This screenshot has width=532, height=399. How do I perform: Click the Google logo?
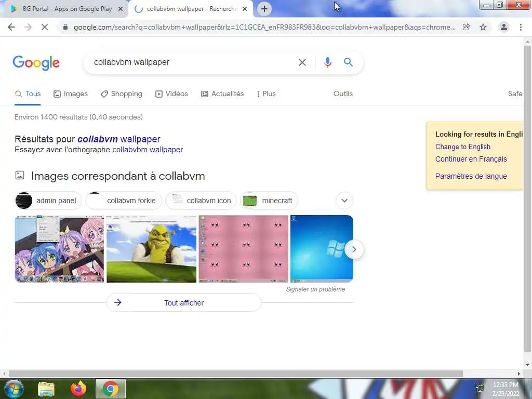coord(36,63)
